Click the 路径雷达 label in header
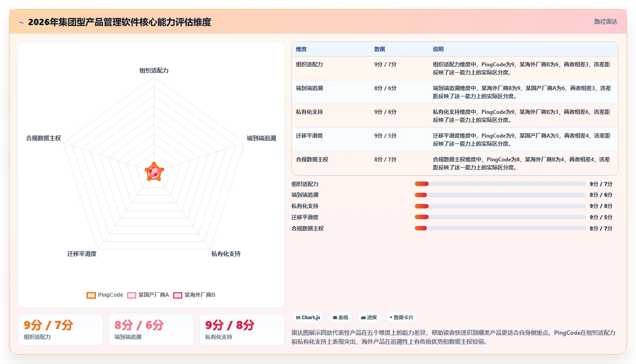This screenshot has width=636, height=364. [605, 22]
